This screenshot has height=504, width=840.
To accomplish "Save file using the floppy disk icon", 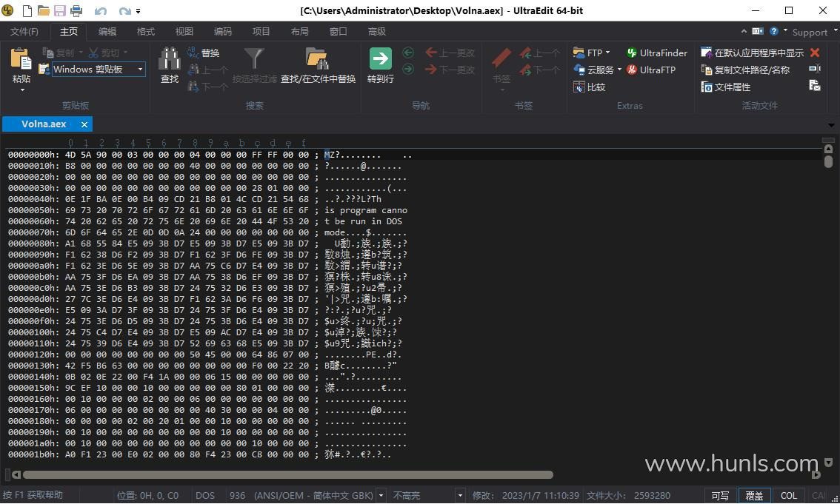I will pyautogui.click(x=59, y=10).
